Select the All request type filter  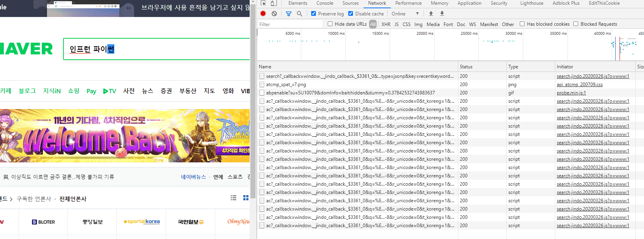[373, 24]
